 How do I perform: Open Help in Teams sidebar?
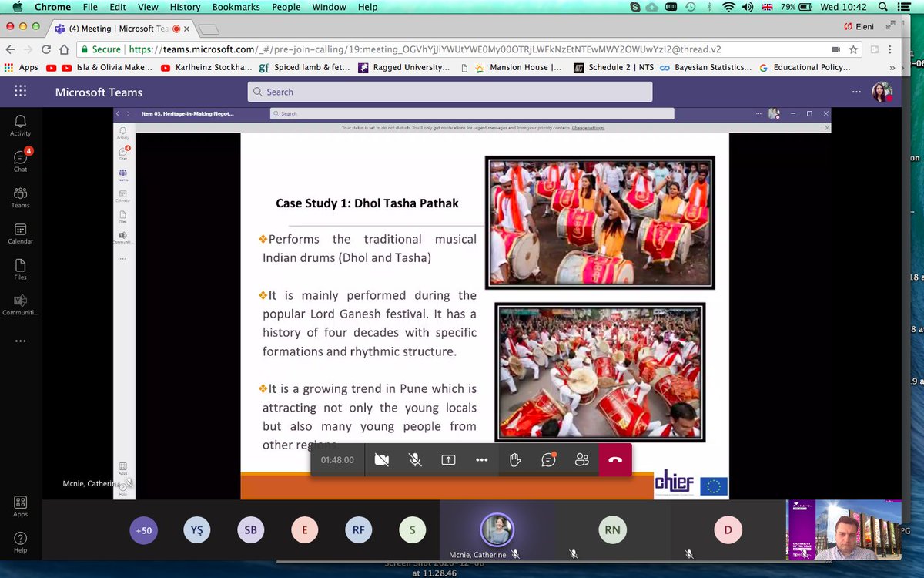20,542
